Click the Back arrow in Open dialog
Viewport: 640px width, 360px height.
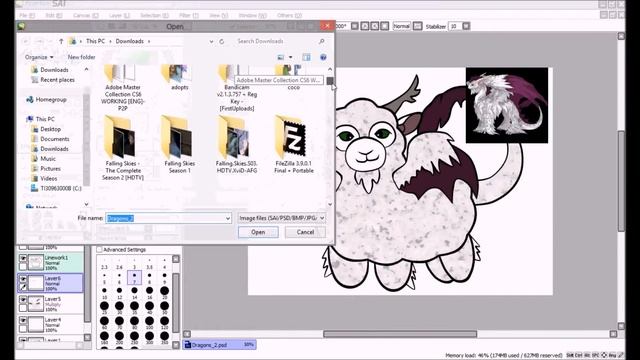coord(25,41)
